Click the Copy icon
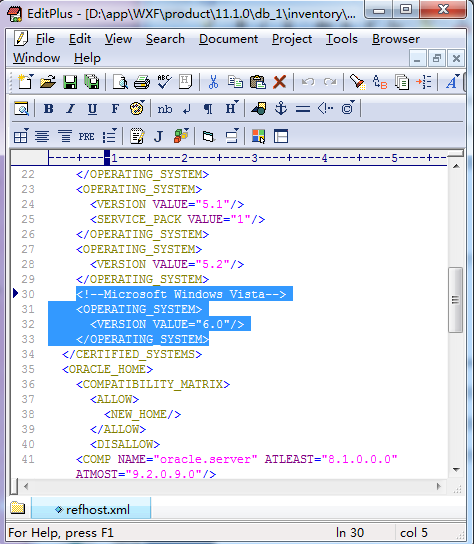This screenshot has height=544, width=474. click(235, 82)
